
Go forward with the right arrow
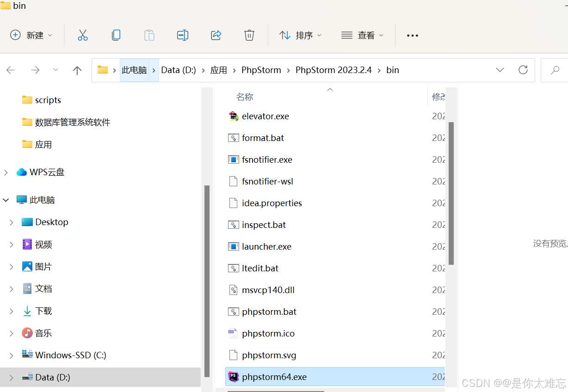coord(35,70)
